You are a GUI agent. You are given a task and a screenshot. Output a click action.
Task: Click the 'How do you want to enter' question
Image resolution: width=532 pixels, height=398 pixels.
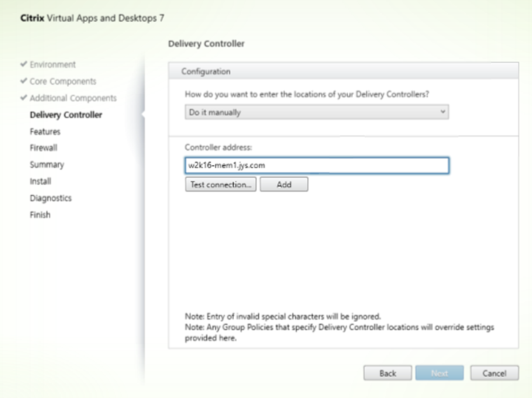307,94
